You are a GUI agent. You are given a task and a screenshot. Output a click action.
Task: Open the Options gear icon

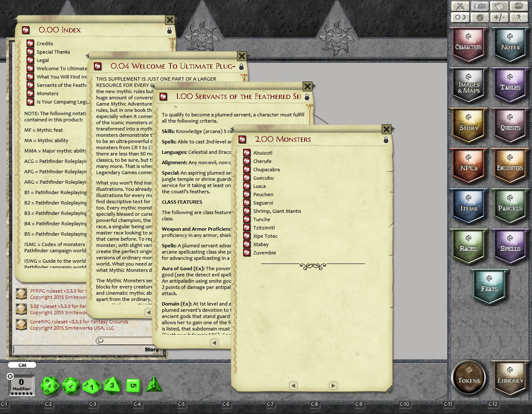pos(480,17)
